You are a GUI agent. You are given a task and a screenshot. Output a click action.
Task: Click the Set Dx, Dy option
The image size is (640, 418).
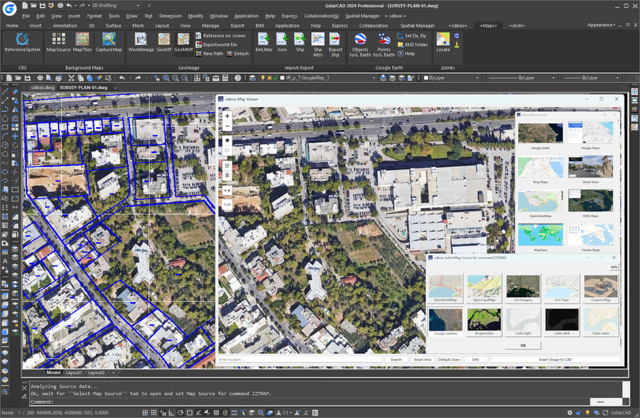pyautogui.click(x=411, y=36)
